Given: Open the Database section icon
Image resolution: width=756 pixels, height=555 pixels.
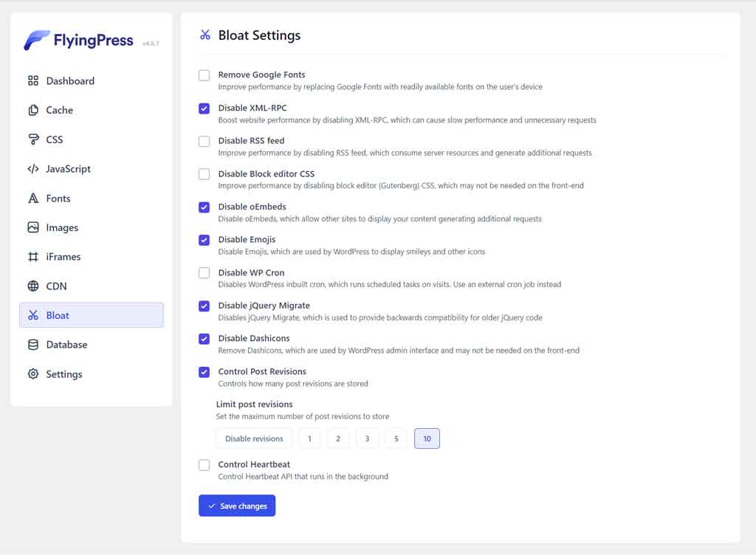Looking at the screenshot, I should pos(32,345).
